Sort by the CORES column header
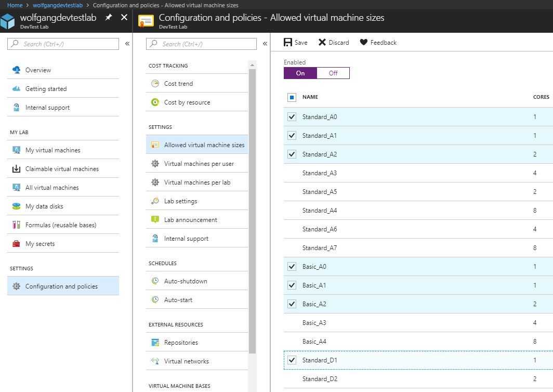The height and width of the screenshot is (392, 553). [x=541, y=97]
